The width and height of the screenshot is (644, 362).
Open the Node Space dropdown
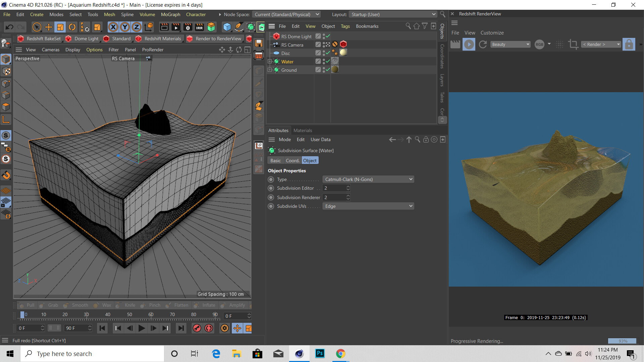click(287, 14)
